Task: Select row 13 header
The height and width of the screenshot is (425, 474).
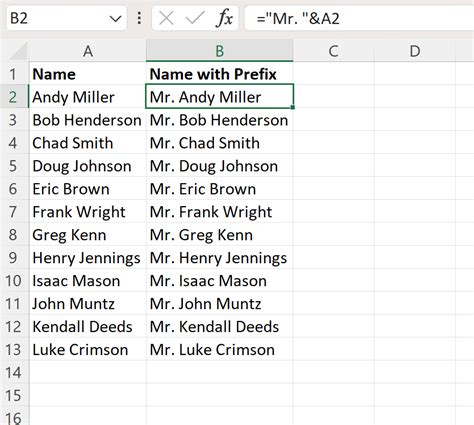Action: pyautogui.click(x=13, y=350)
